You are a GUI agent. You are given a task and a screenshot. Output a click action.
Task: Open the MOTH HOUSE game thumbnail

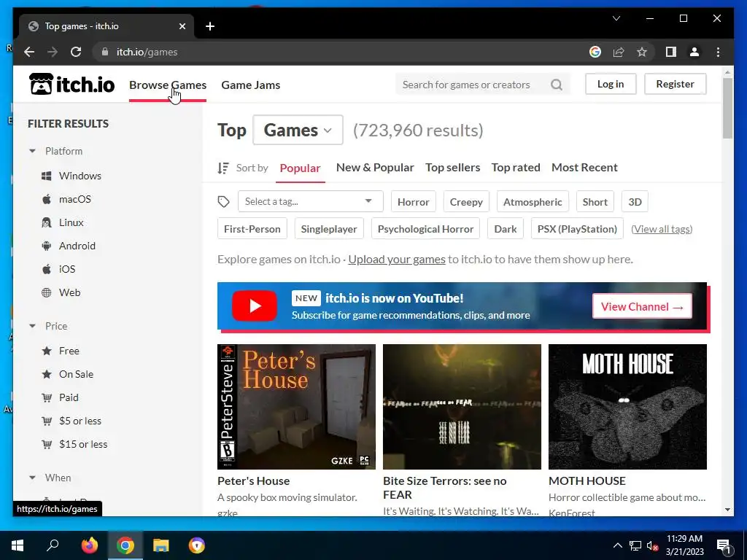click(x=627, y=407)
